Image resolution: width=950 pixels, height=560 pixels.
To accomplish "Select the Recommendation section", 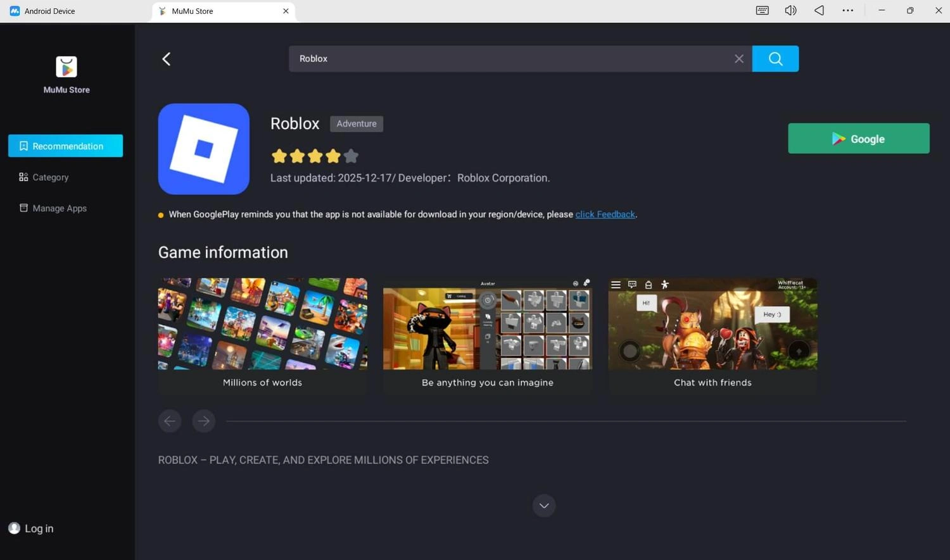I will pyautogui.click(x=66, y=146).
